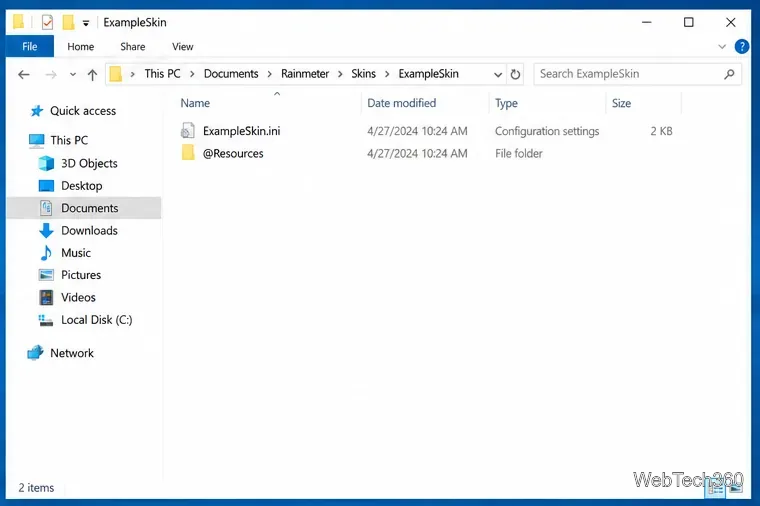Go back with the left arrow
Screen dimensions: 760x506
[x=24, y=74]
